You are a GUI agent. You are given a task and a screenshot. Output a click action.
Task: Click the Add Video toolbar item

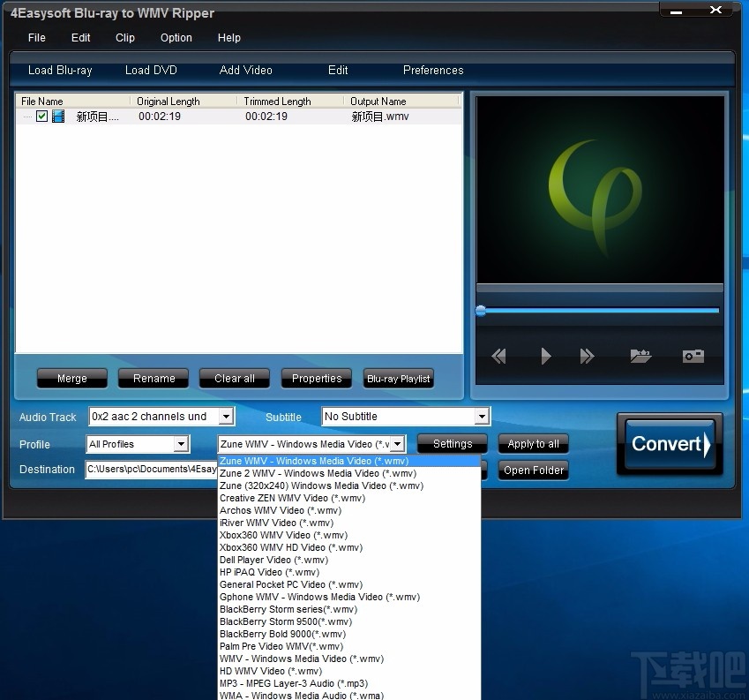click(x=245, y=71)
